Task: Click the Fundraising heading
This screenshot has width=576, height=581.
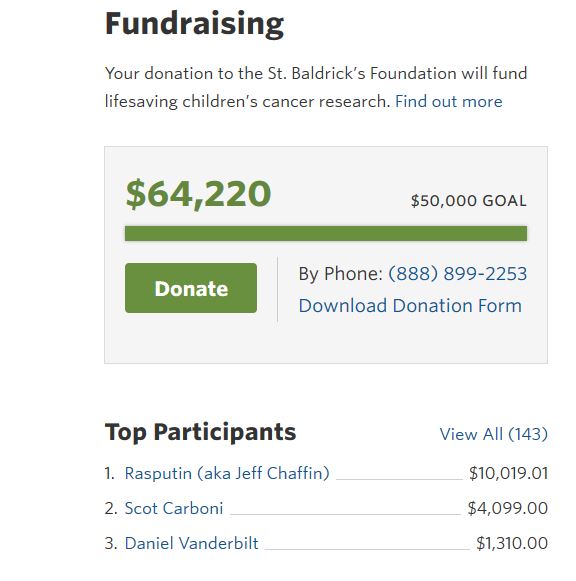Action: pos(194,24)
